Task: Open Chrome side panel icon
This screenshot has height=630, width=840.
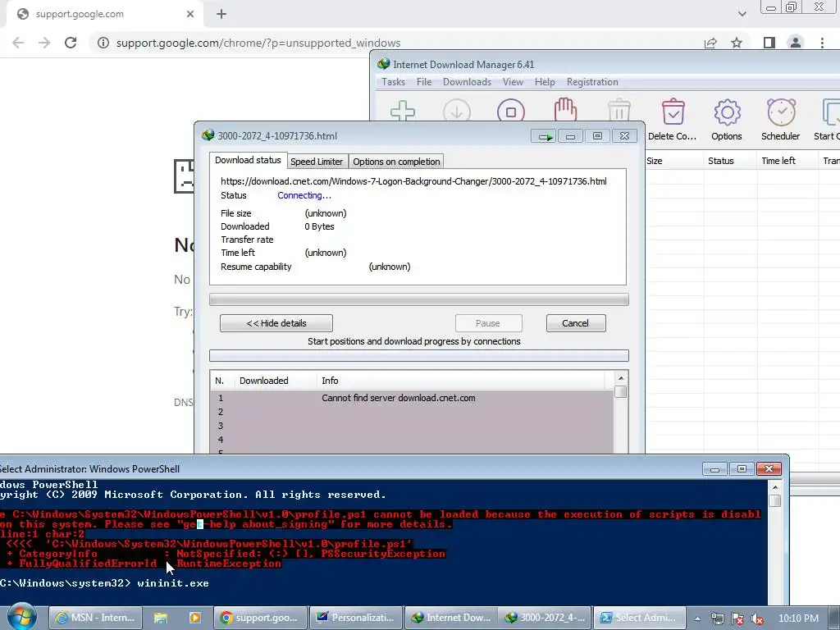Action: click(x=769, y=43)
